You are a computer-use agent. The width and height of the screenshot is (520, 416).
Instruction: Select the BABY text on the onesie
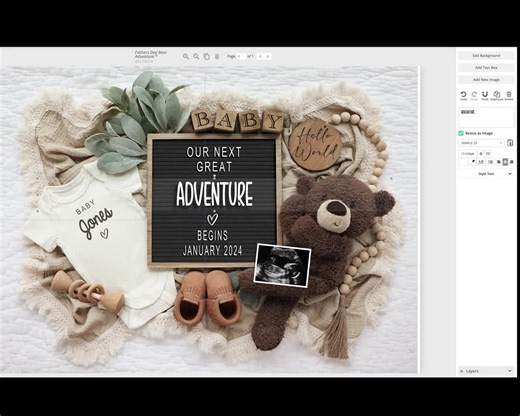[x=85, y=207]
